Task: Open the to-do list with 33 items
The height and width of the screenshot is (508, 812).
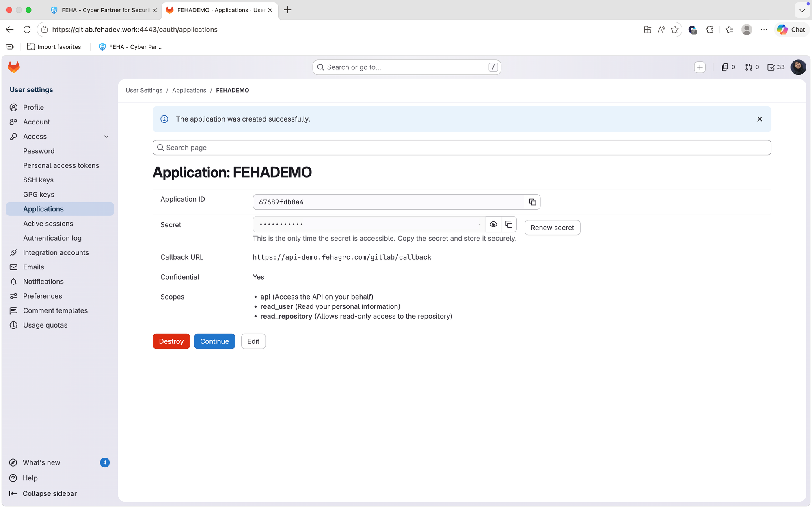Action: coord(776,67)
